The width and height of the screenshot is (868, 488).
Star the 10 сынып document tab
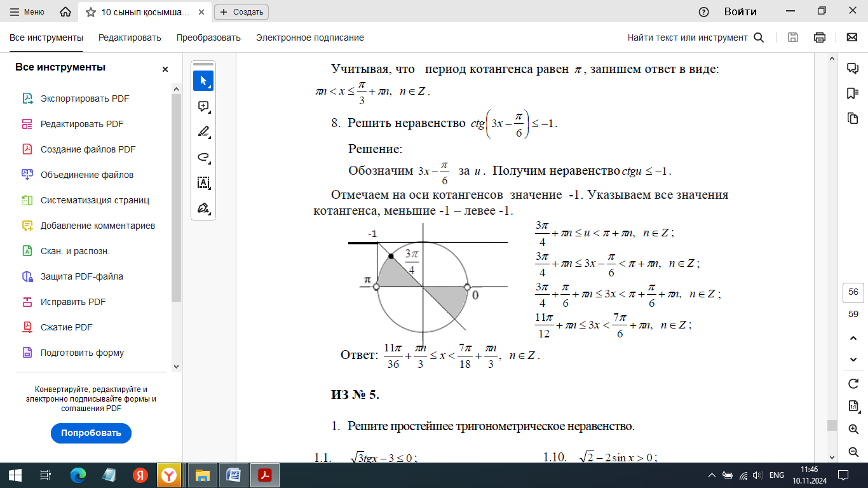coord(91,12)
